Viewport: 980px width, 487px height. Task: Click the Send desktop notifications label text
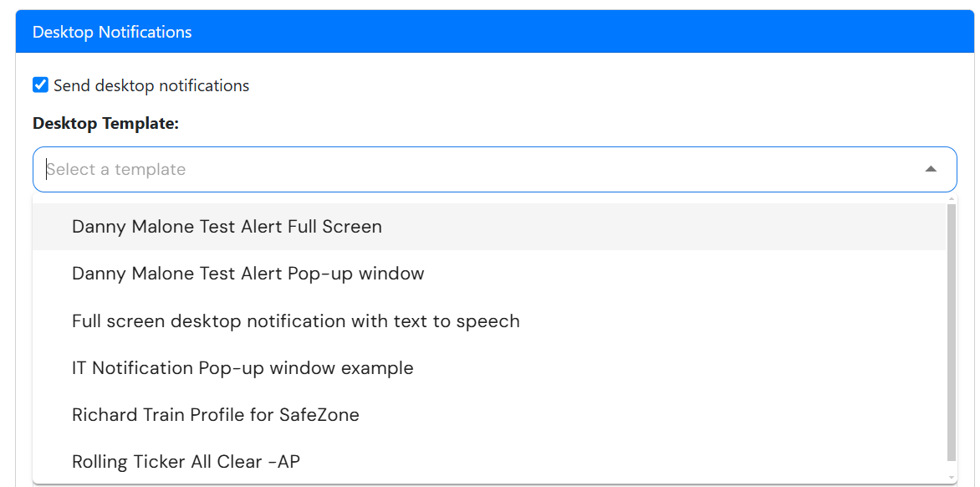pyautogui.click(x=151, y=85)
